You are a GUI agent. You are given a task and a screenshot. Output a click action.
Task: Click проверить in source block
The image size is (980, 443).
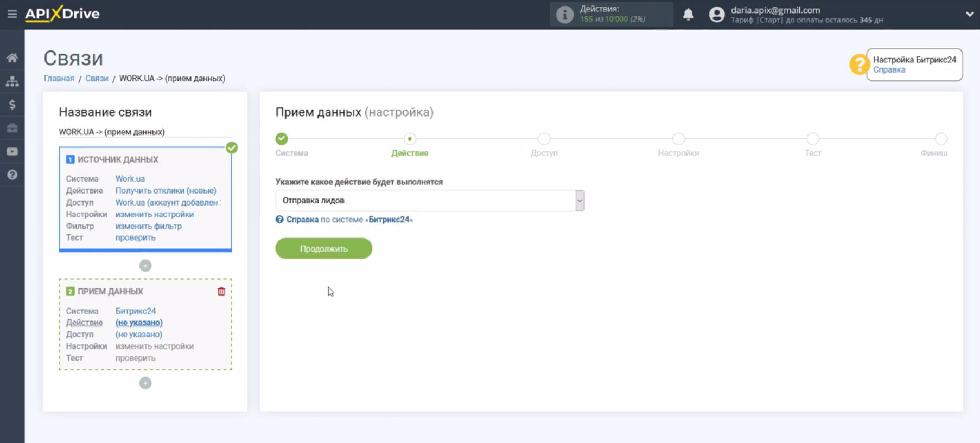click(136, 238)
